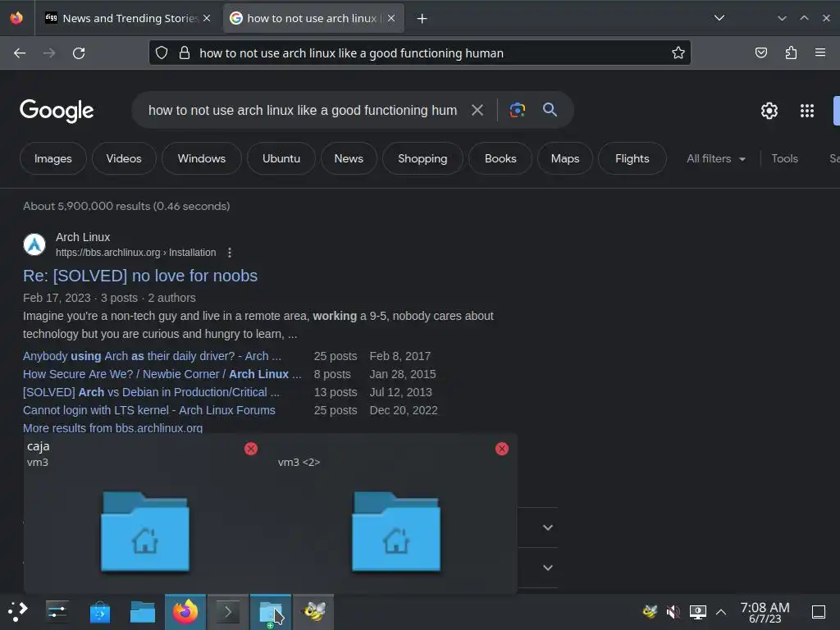The width and height of the screenshot is (840, 630).
Task: Click the bee icon in system tray
Action: [x=650, y=611]
